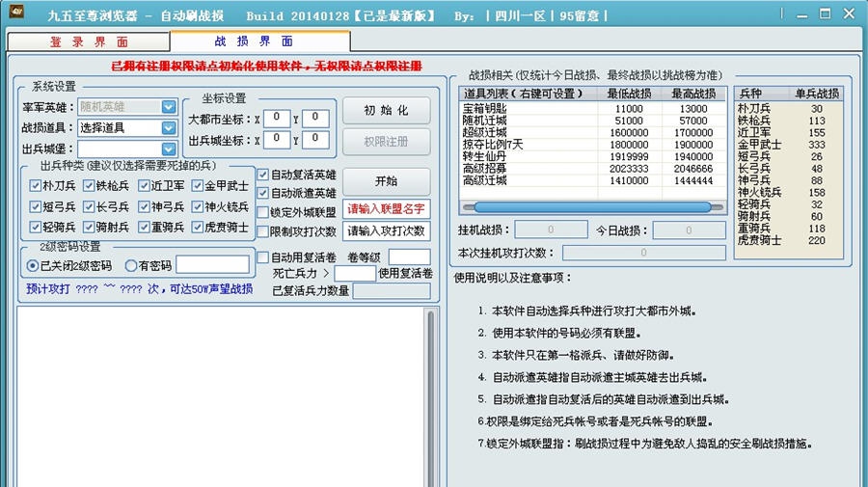868x487 pixels.
Task: Click the 道具列表 column header
Action: 529,94
